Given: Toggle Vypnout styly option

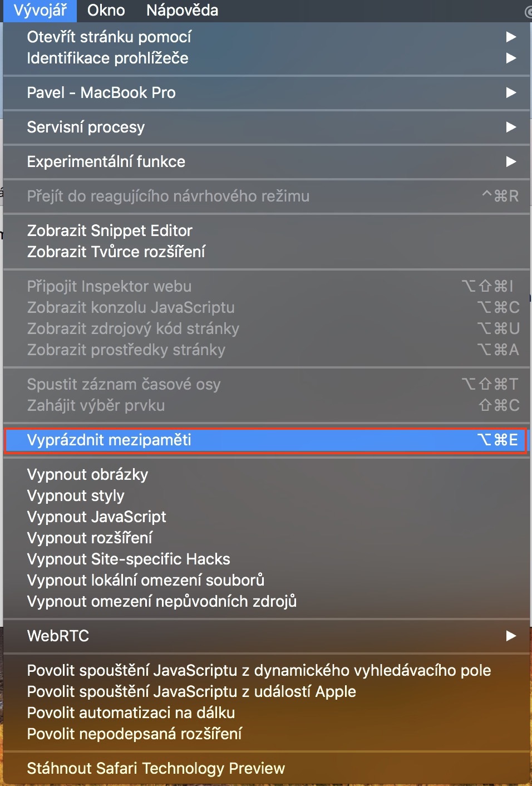Looking at the screenshot, I should (76, 495).
